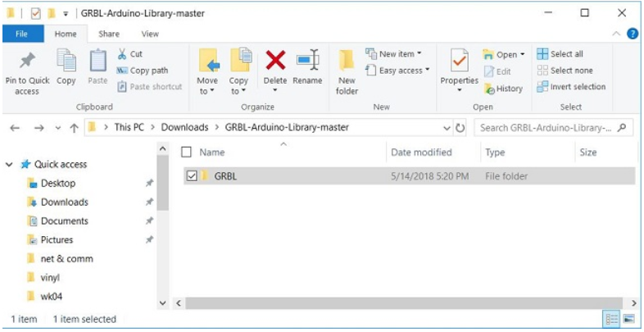
Task: Expand the New item dropdown
Action: pyautogui.click(x=420, y=53)
